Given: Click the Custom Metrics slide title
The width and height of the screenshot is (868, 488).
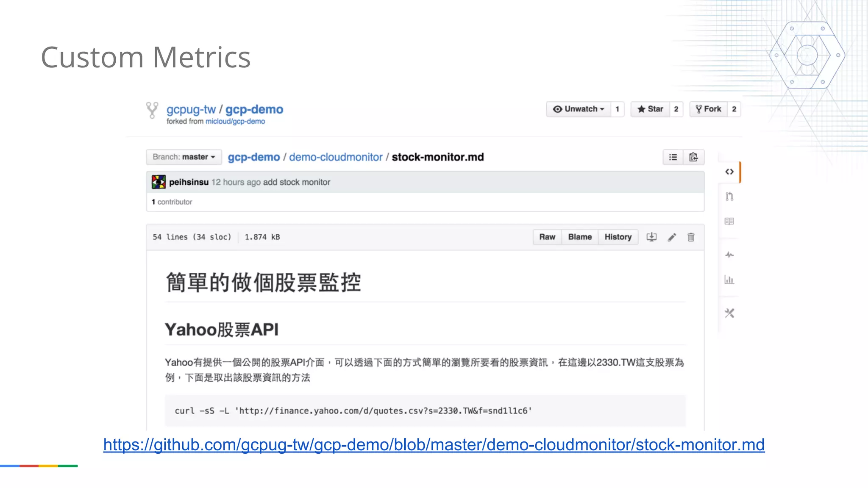Looking at the screenshot, I should point(146,57).
